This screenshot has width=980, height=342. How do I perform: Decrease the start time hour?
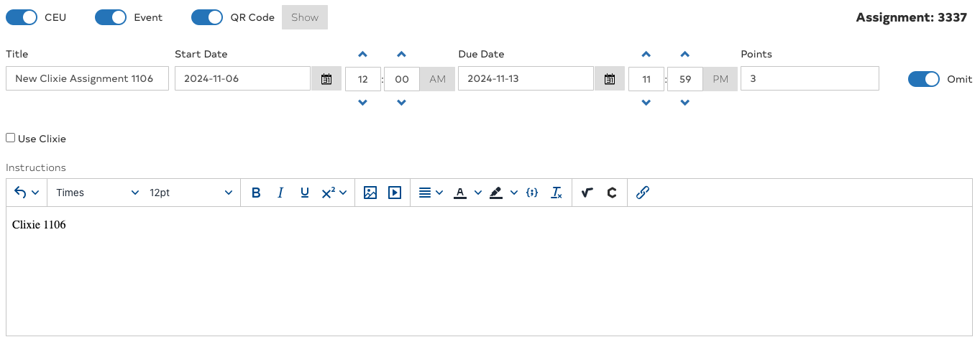[363, 103]
